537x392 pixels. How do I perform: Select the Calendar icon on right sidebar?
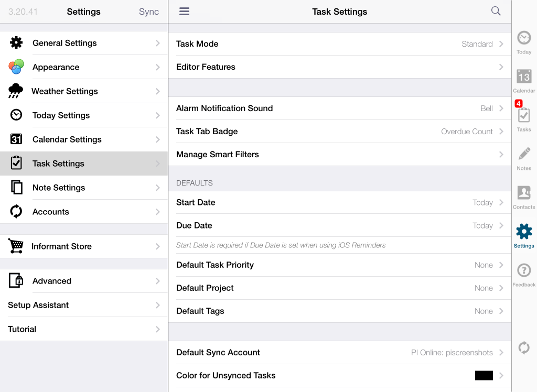coord(523,80)
